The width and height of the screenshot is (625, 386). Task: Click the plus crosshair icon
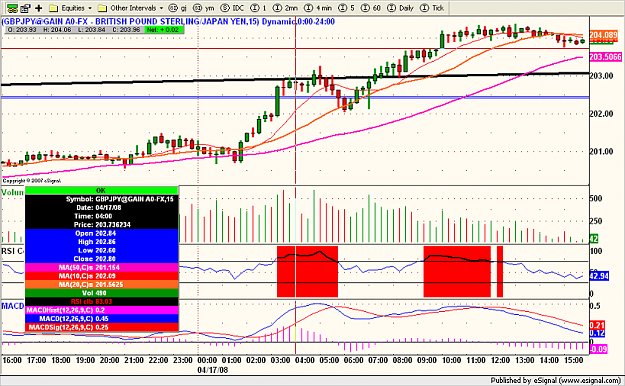pos(39,8)
